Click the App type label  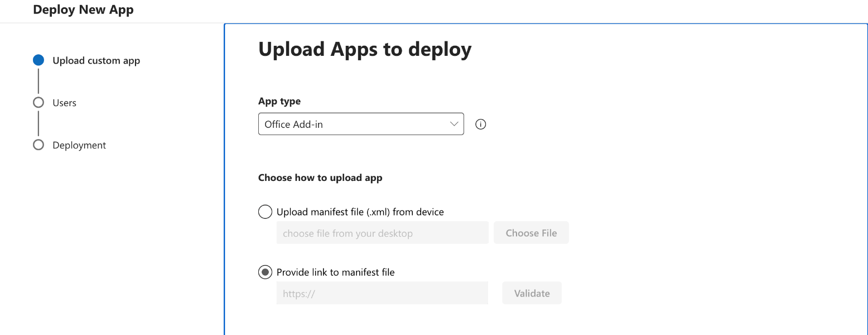pyautogui.click(x=279, y=101)
